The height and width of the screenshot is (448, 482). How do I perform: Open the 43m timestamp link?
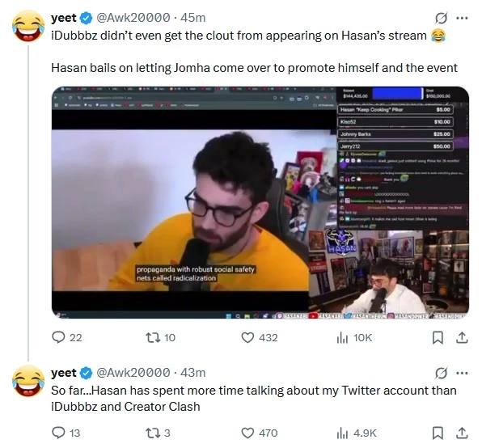192,373
